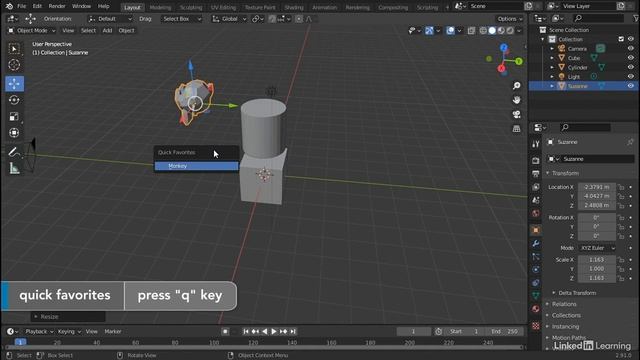Click the Blender logo menu icon
Image resolution: width=640 pixels, height=360 pixels.
9,6
